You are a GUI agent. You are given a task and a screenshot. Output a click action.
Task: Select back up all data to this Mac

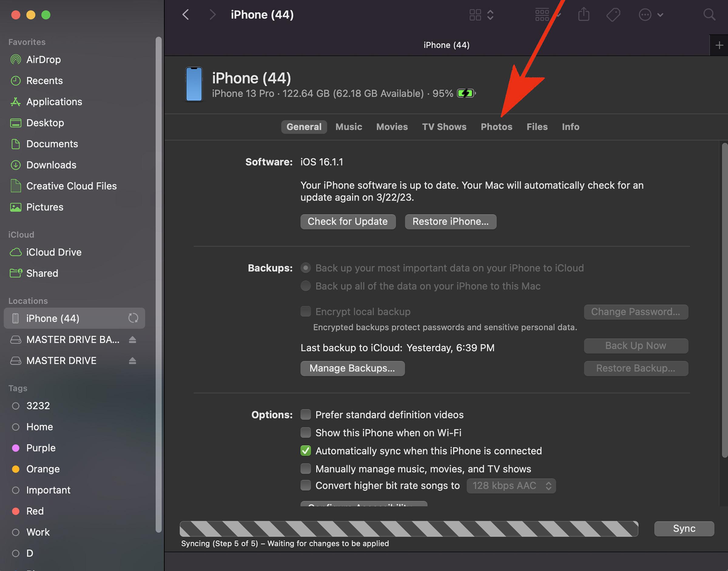point(305,286)
